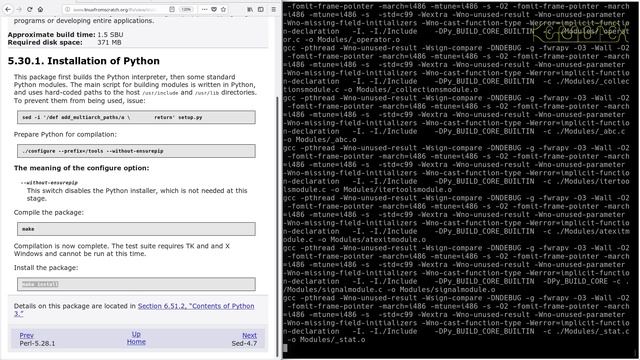This screenshot has width=640, height=360.
Task: Go back with the browser back arrow
Action: [8, 9]
